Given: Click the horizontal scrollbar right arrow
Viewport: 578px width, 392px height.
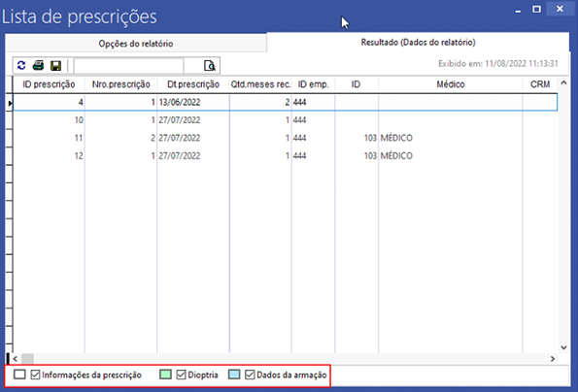Looking at the screenshot, I should [x=553, y=358].
